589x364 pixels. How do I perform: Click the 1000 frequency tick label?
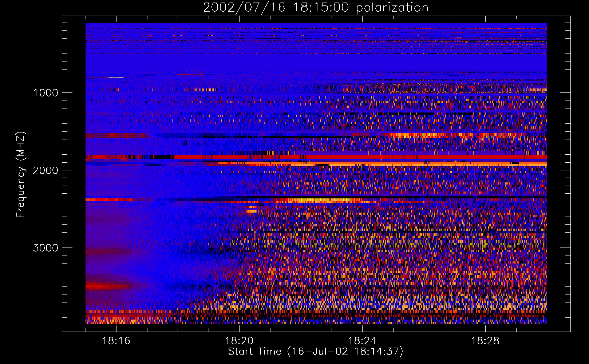pyautogui.click(x=46, y=93)
